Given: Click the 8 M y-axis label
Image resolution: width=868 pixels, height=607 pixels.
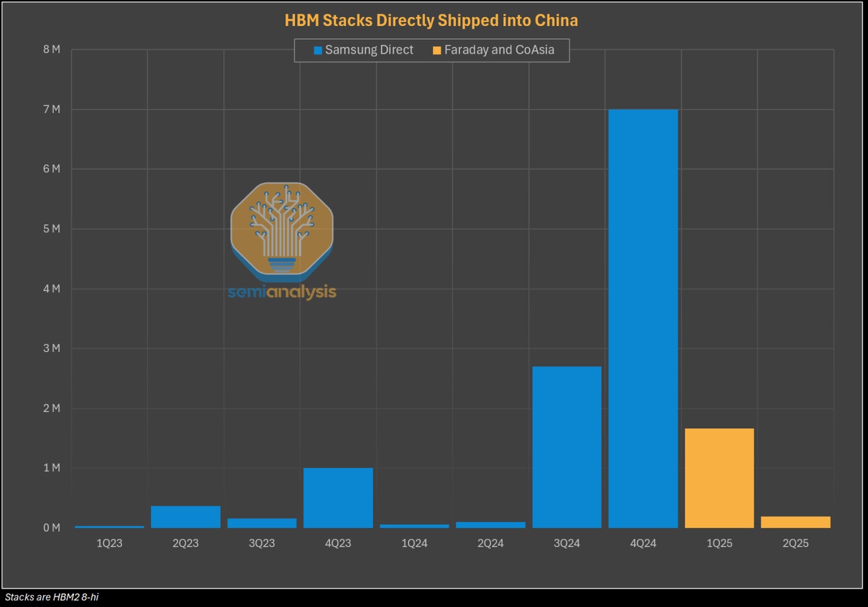Looking at the screenshot, I should click(x=52, y=49).
